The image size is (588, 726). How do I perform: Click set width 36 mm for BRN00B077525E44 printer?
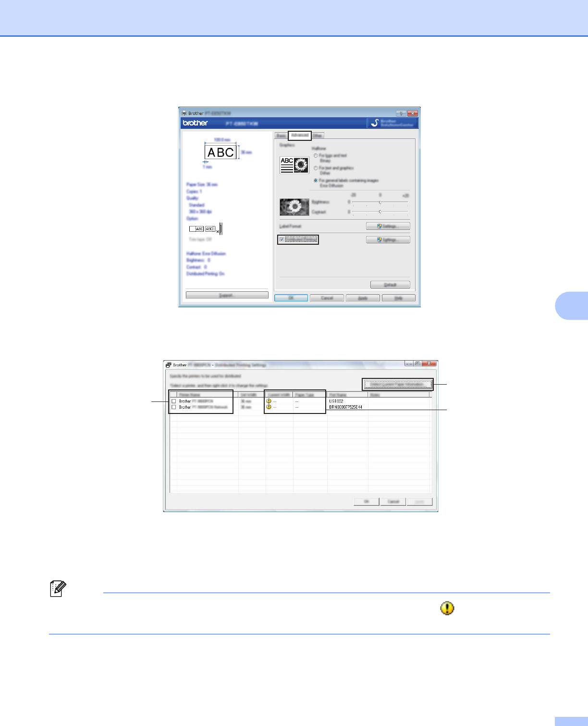(x=246, y=407)
